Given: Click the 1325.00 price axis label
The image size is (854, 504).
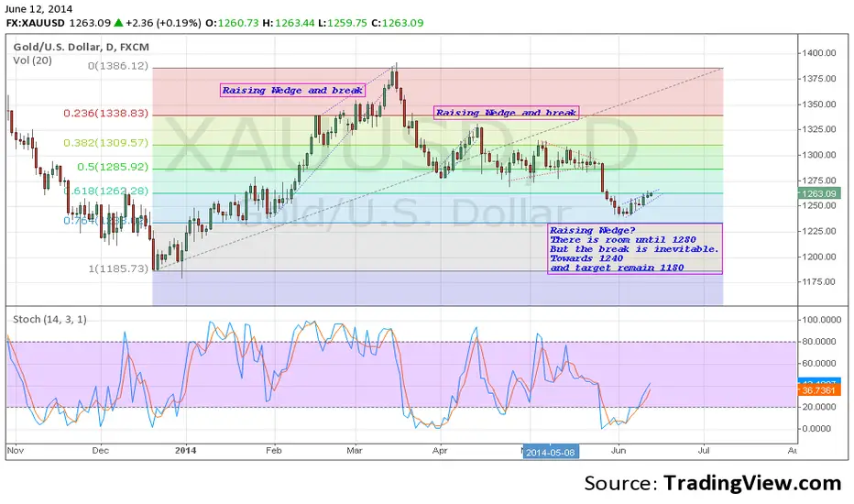Looking at the screenshot, I should (818, 129).
